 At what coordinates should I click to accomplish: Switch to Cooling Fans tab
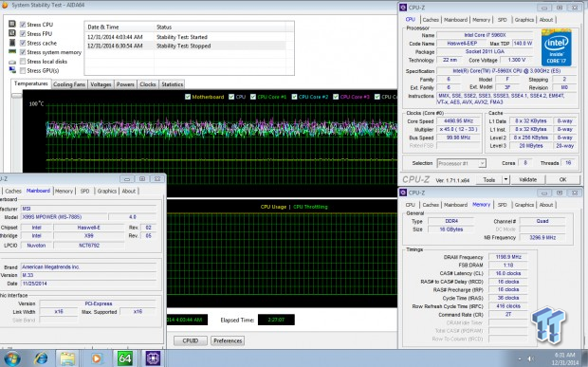(69, 84)
